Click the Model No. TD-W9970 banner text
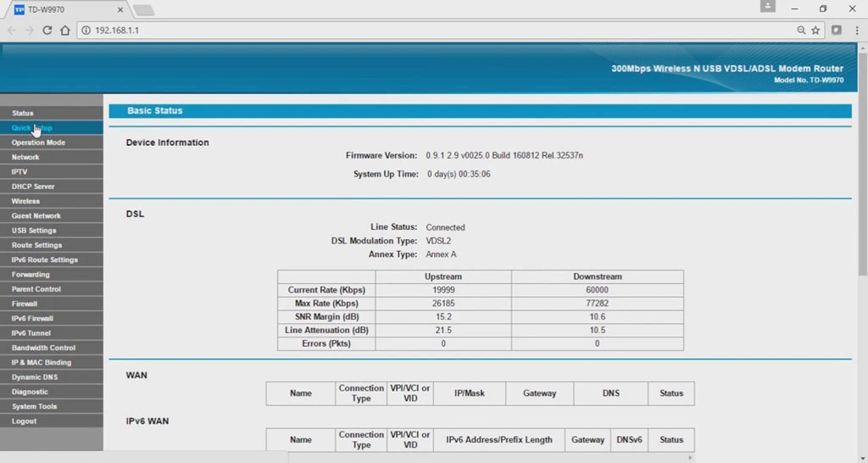This screenshot has width=868, height=463. point(809,81)
